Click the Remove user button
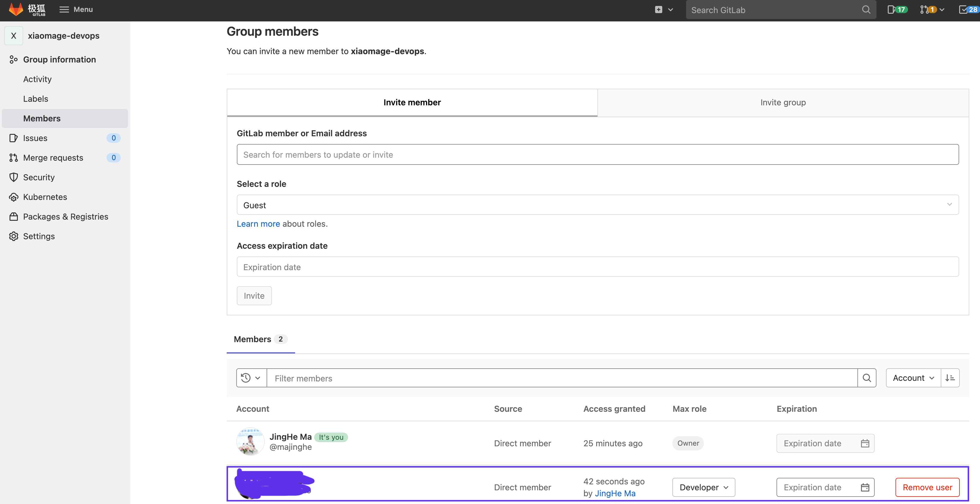 click(927, 487)
